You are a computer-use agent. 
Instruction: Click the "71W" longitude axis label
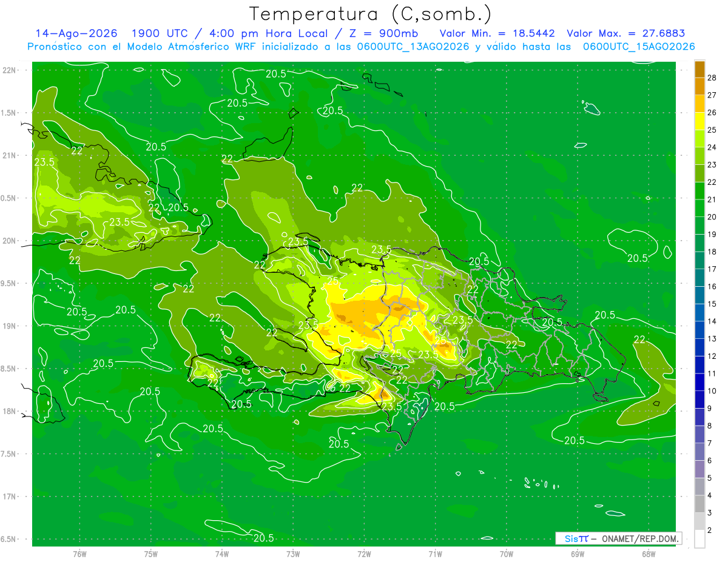tap(435, 554)
